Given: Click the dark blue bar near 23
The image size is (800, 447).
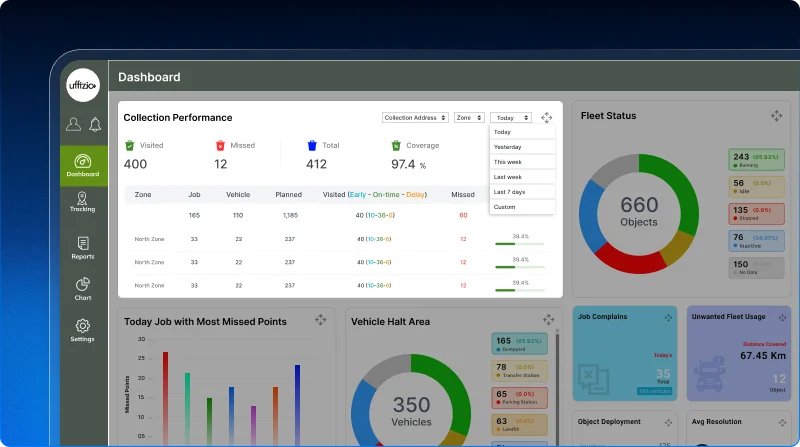Looking at the screenshot, I should pos(297,405).
